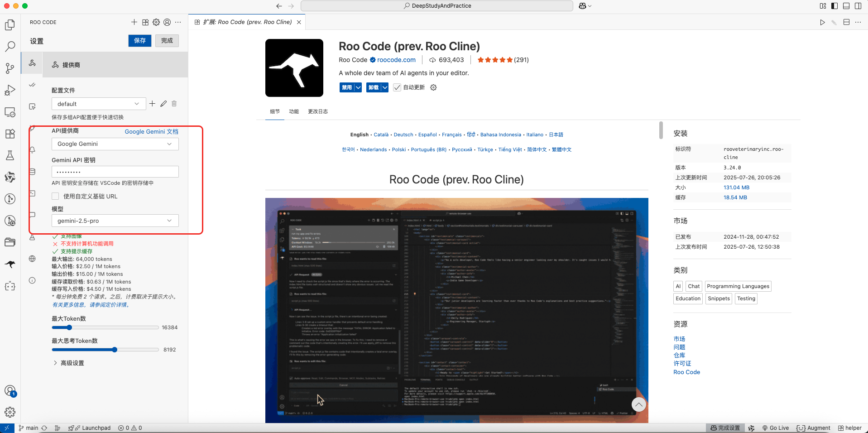
Task: Open the Testing flask icon
Action: (x=10, y=155)
